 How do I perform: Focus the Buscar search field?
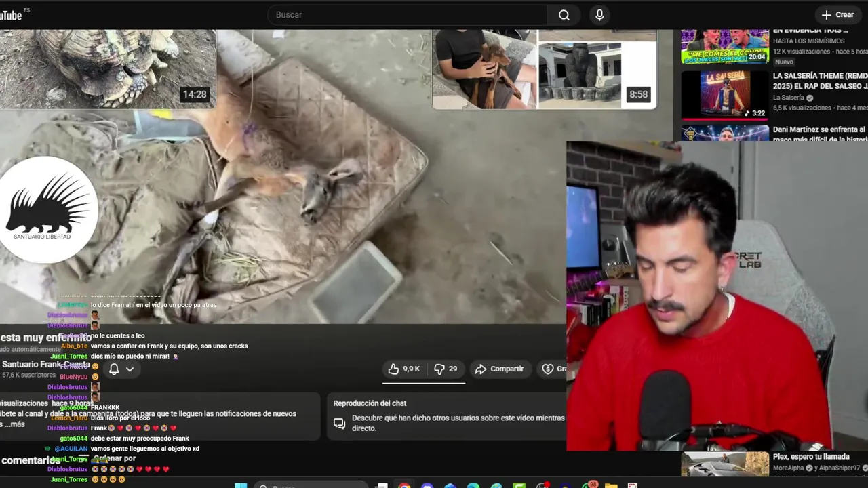[407, 15]
